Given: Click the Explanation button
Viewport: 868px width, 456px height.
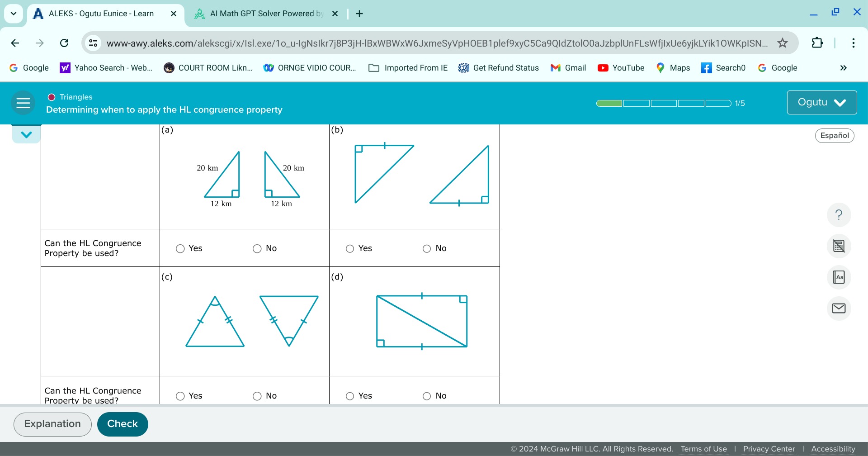Looking at the screenshot, I should [x=52, y=424].
